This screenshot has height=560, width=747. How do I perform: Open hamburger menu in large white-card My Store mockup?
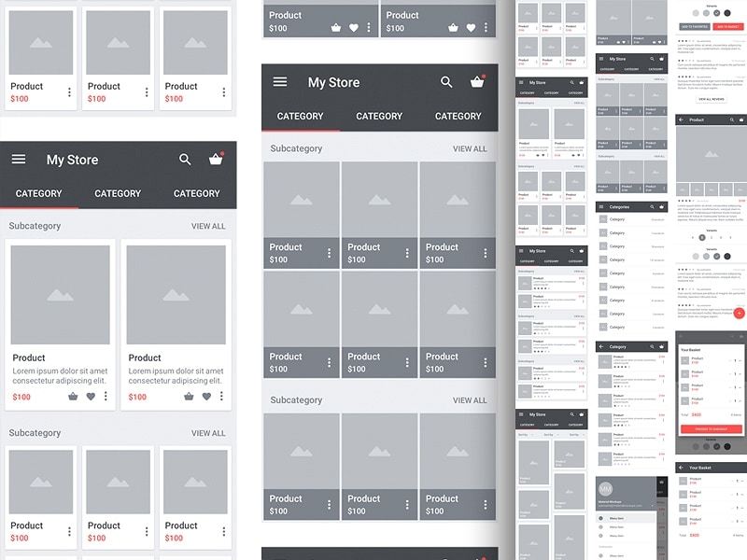click(19, 159)
